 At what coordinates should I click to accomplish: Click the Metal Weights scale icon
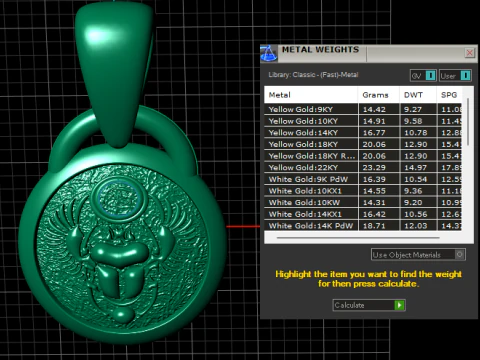(x=269, y=53)
